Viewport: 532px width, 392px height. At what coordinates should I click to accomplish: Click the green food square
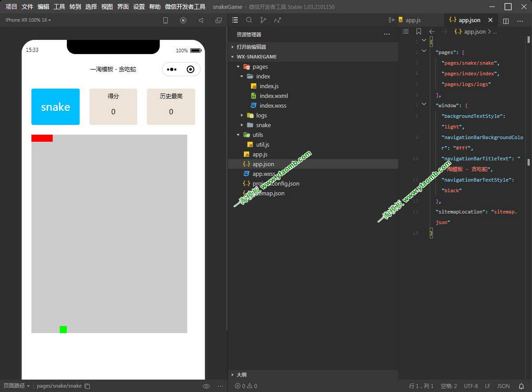pyautogui.click(x=63, y=329)
